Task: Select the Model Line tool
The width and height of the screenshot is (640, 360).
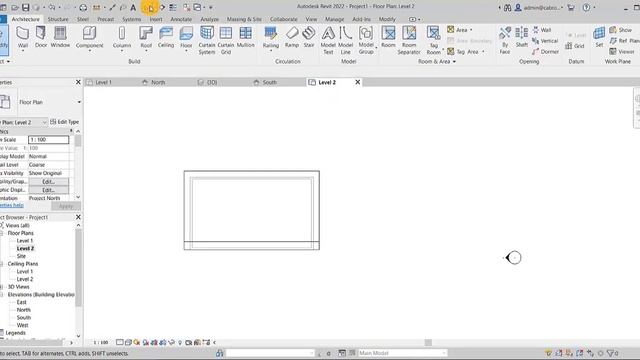Action: click(345, 40)
